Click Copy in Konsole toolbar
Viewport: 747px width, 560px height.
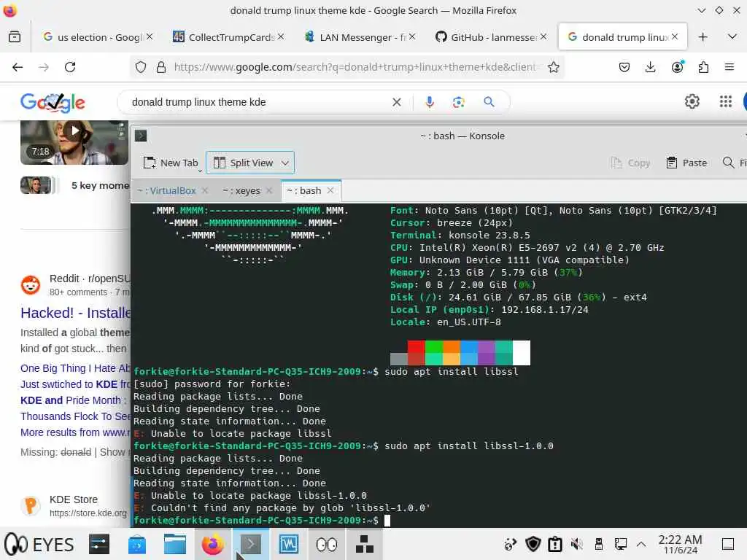point(630,163)
